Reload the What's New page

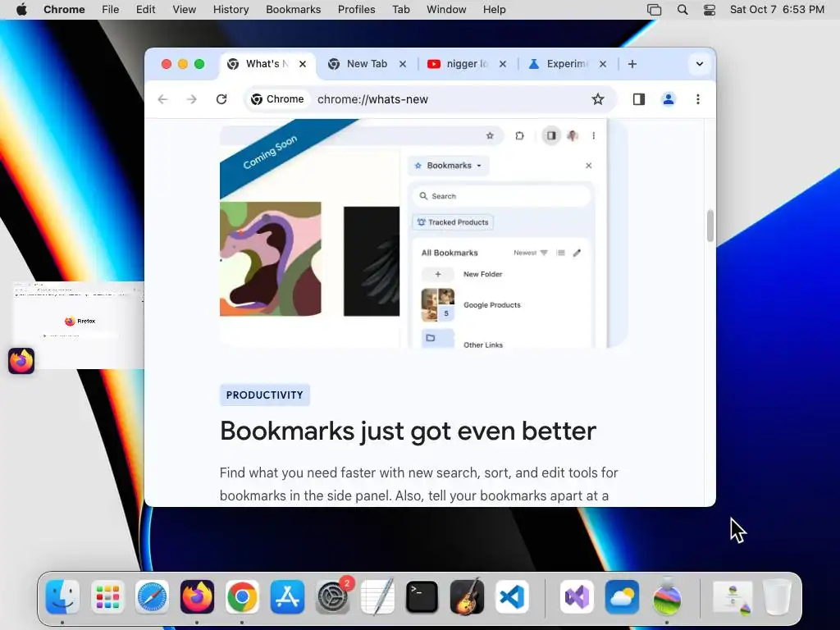click(221, 99)
